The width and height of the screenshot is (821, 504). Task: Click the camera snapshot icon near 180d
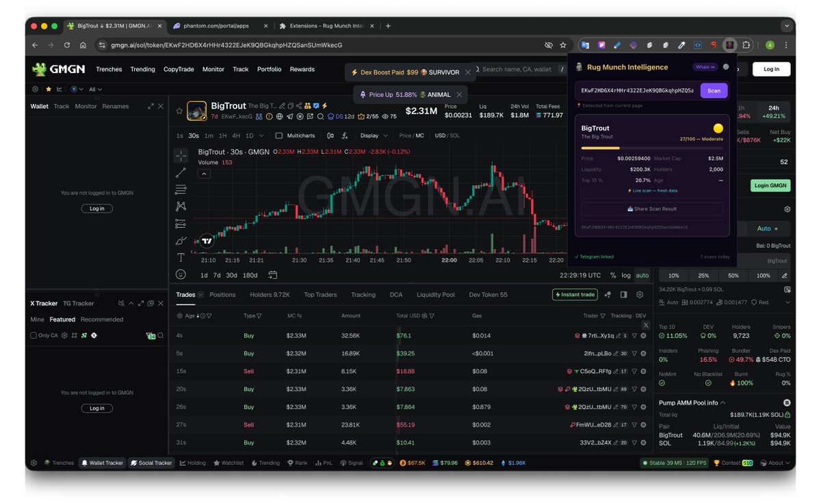(273, 274)
